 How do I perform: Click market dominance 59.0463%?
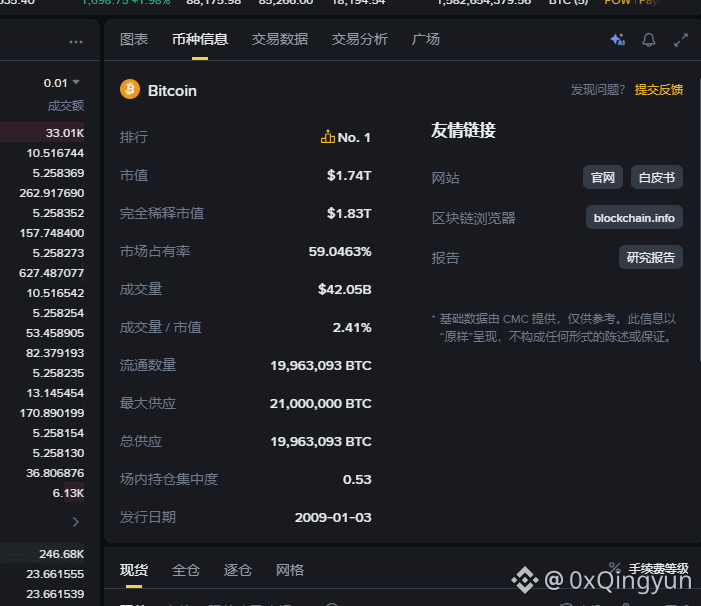pyautogui.click(x=340, y=251)
